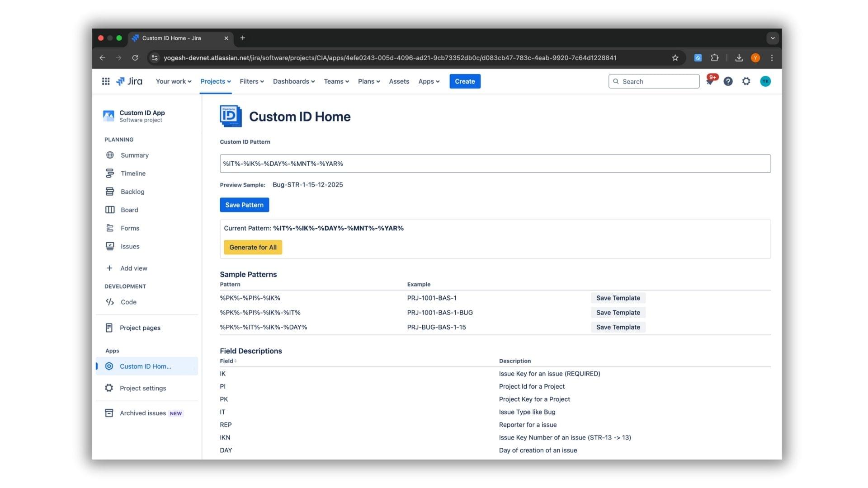Expand the Projects dropdown menu
This screenshot has width=868, height=488.
216,81
